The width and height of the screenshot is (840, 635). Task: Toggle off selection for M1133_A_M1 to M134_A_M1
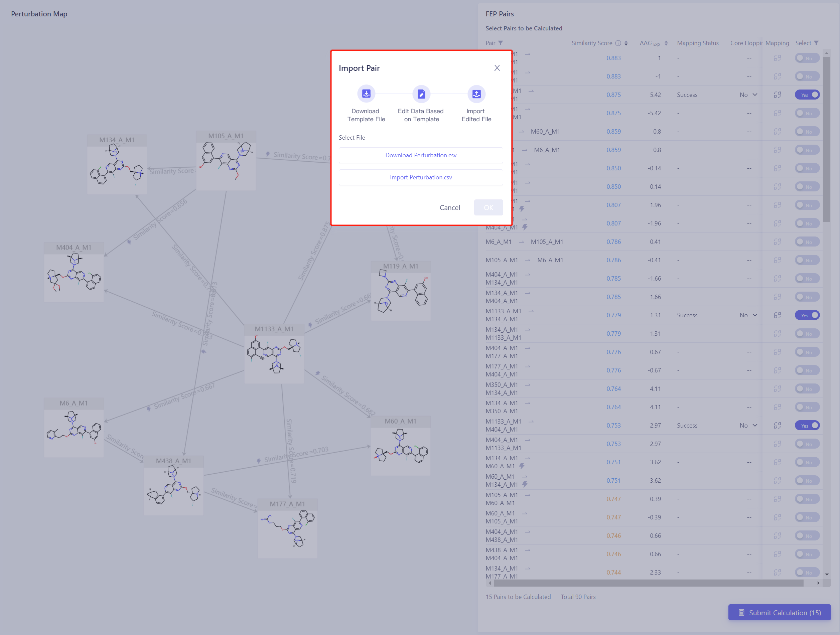807,315
